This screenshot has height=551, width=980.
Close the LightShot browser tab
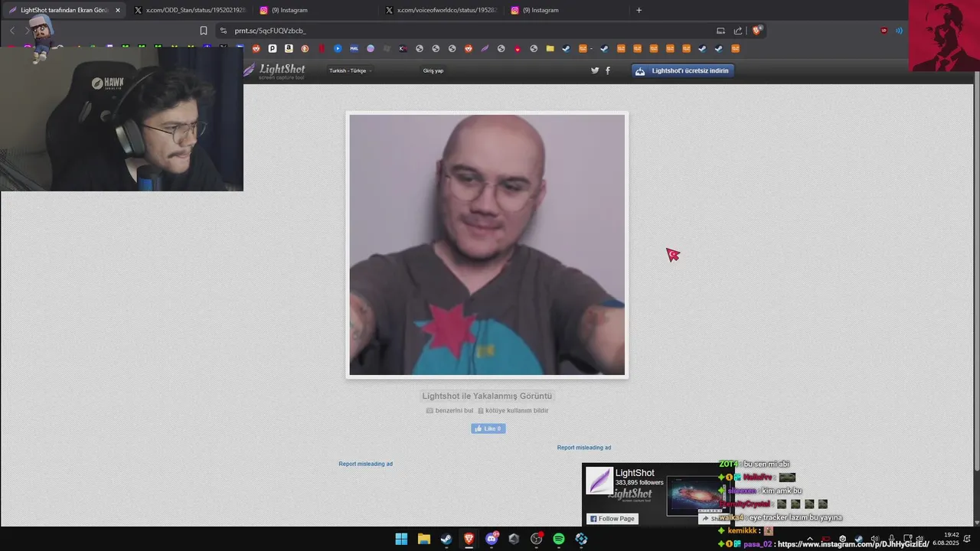click(x=117, y=10)
